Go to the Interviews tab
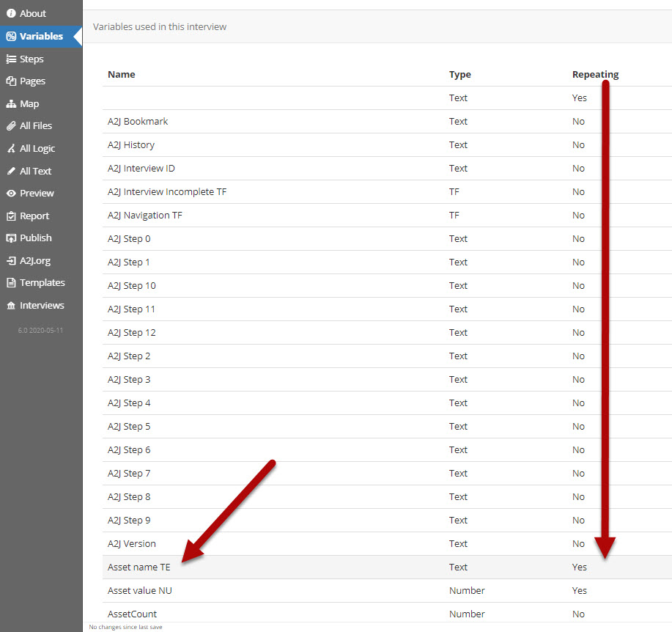Viewport: 672px width, 632px height. pyautogui.click(x=42, y=306)
